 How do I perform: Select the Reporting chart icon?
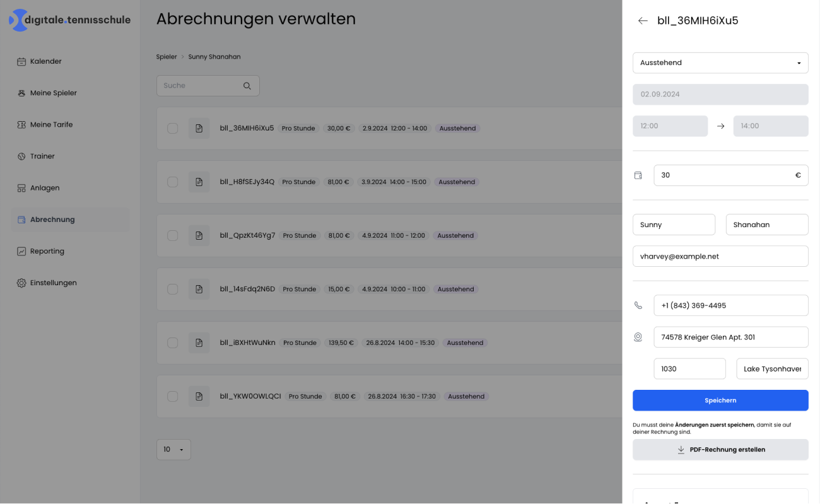(21, 250)
